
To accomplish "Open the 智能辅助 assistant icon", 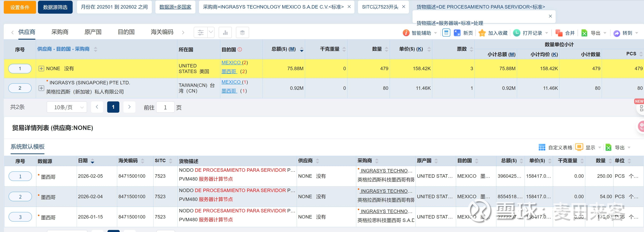I will (x=406, y=33).
